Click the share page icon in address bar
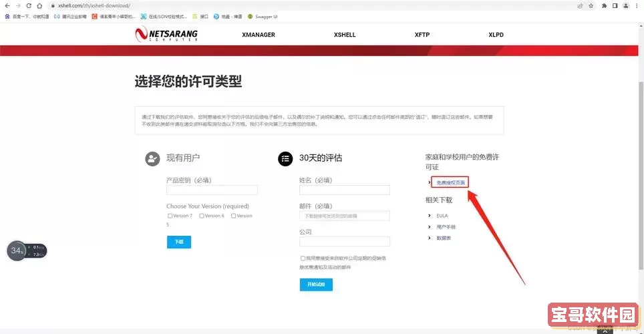 580,6
